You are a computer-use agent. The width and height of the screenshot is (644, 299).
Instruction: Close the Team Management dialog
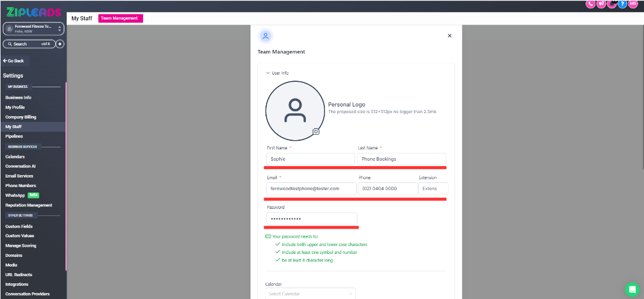pos(449,35)
